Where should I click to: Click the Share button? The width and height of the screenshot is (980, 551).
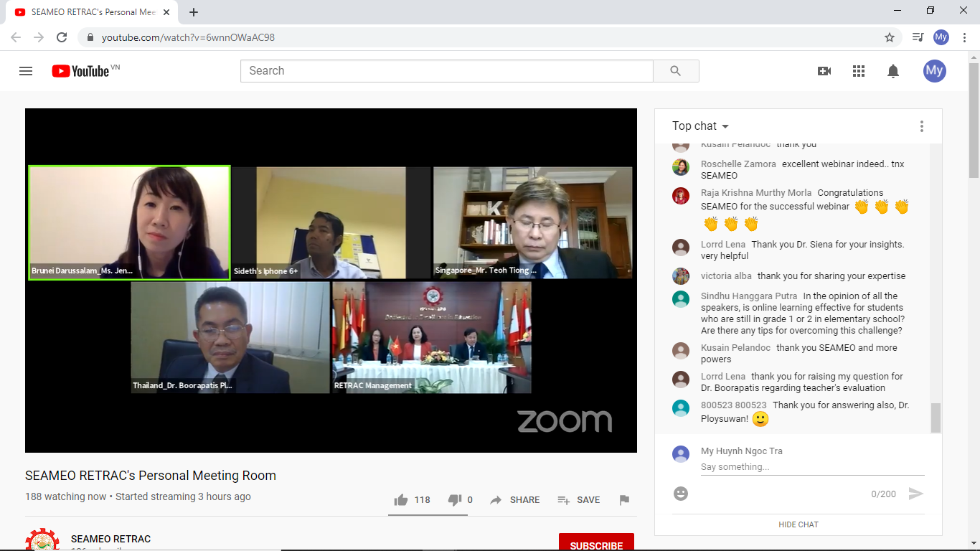click(x=515, y=500)
